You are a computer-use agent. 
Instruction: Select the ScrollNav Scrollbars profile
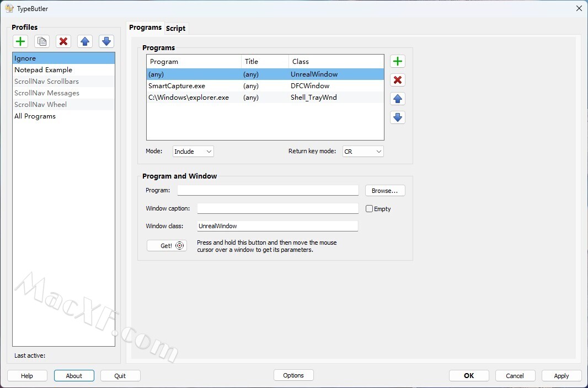pos(64,81)
